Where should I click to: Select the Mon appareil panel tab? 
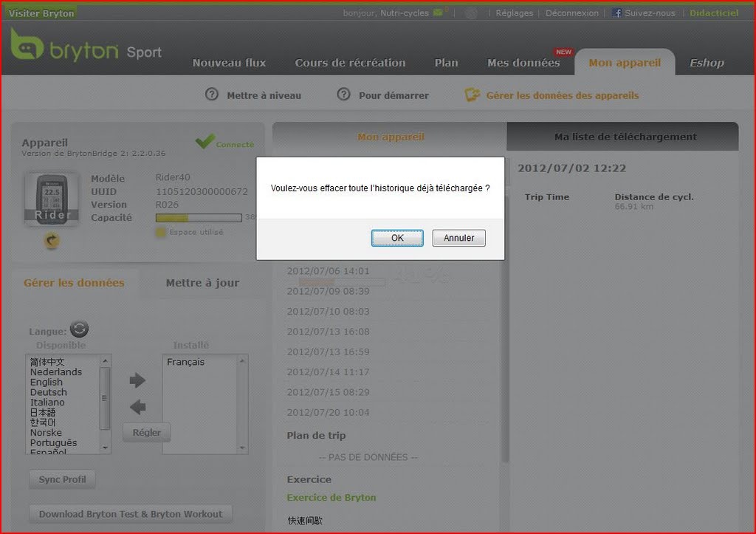pos(390,137)
